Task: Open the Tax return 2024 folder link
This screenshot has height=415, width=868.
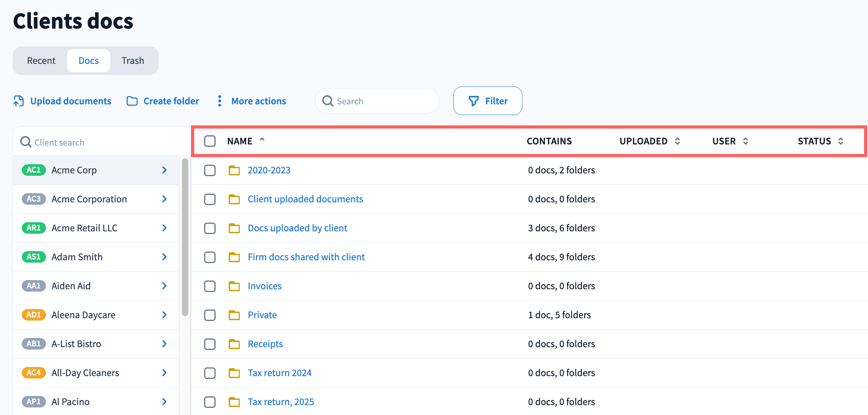Action: click(x=279, y=373)
